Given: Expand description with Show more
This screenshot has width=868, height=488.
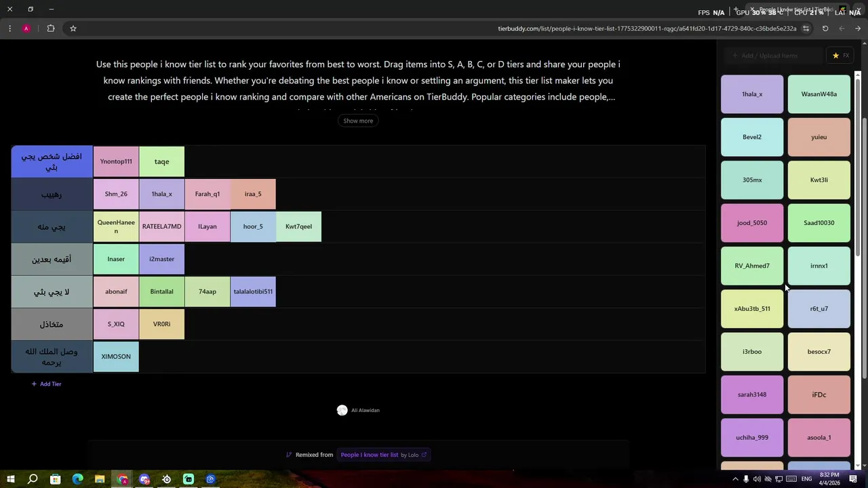Looking at the screenshot, I should (x=358, y=121).
